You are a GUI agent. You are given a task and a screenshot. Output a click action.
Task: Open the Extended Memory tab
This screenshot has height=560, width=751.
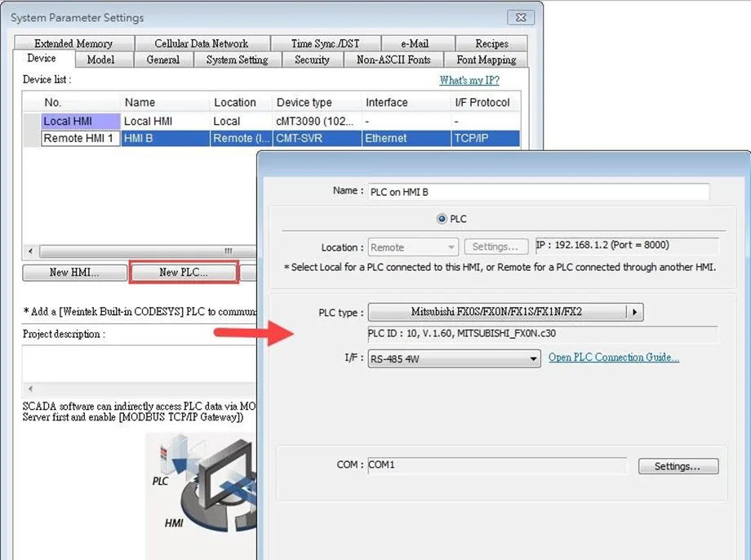(73, 43)
